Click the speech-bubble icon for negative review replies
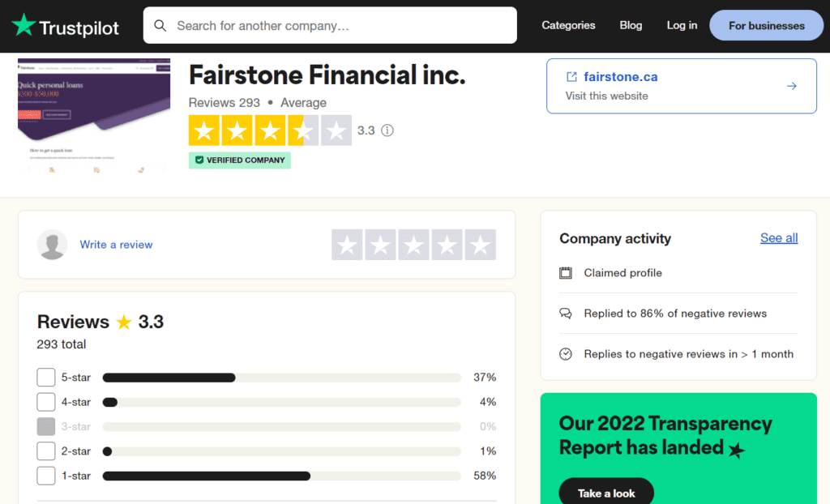830x504 pixels. 565,314
